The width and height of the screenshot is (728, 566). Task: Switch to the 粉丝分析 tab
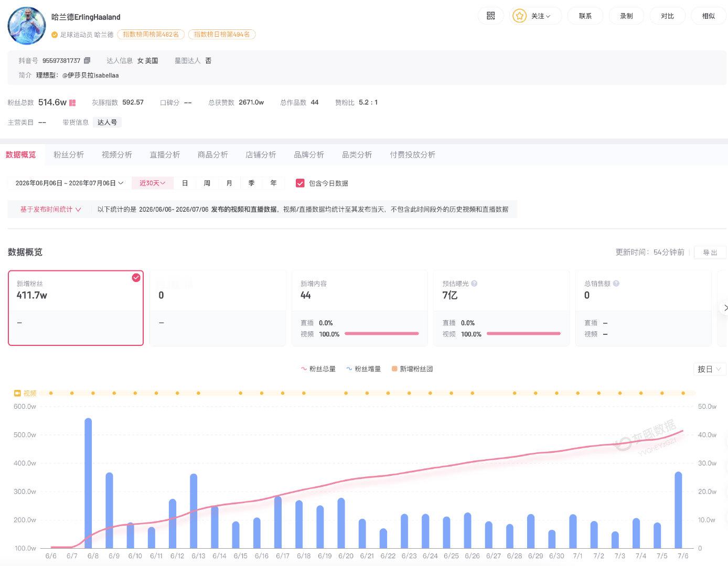pyautogui.click(x=69, y=155)
